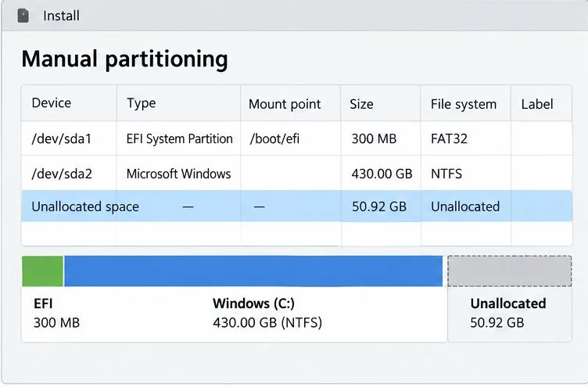Screen dimensions: 588x388
Task: Click the 50.92 GB size cell in table
Action: tap(379, 207)
